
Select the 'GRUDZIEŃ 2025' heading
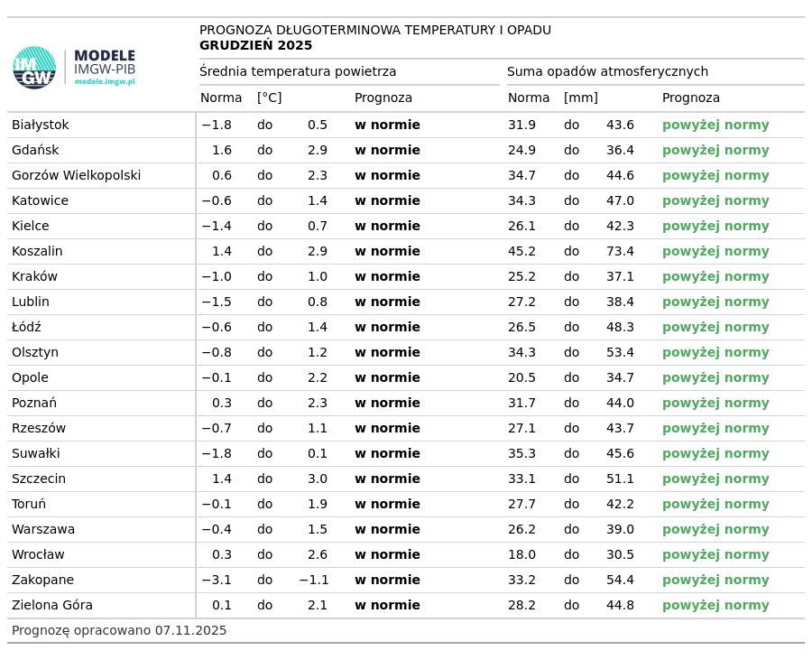256,45
